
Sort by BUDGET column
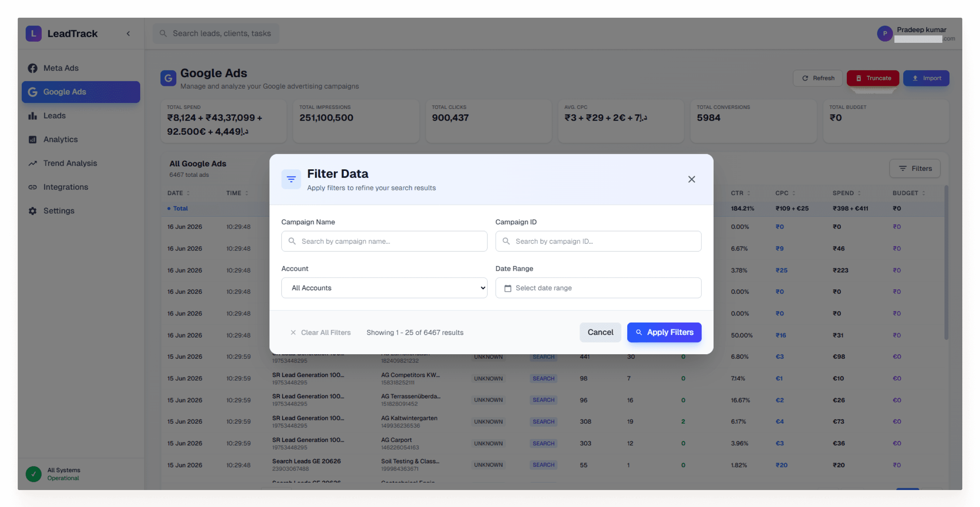908,193
